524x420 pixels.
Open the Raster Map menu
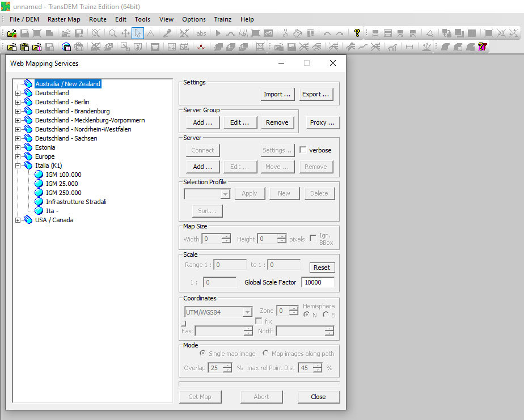[x=64, y=19]
